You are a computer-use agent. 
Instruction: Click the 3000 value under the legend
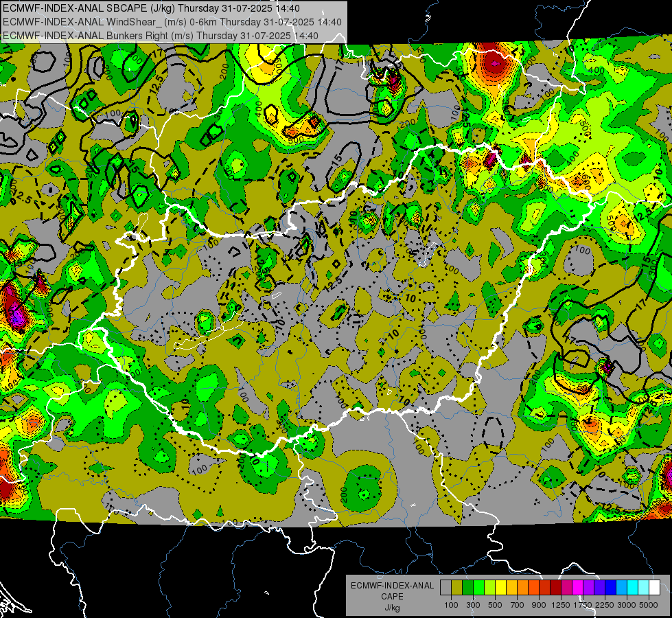click(627, 605)
